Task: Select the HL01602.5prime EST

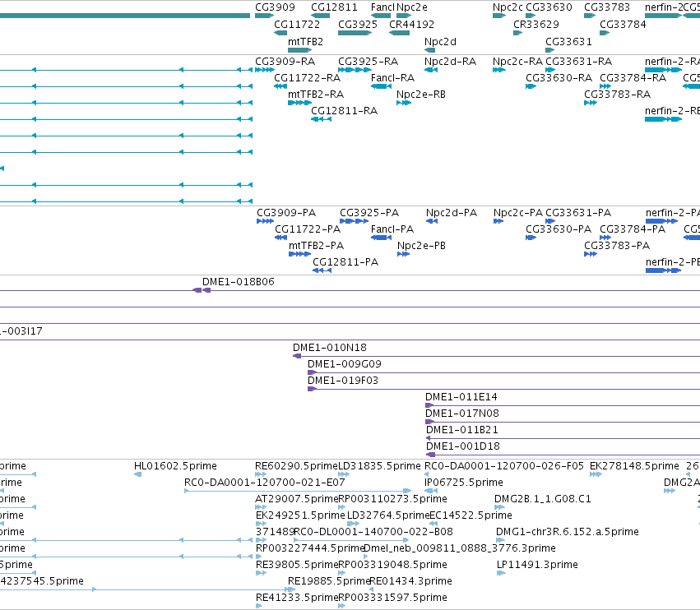Action: 138,474
